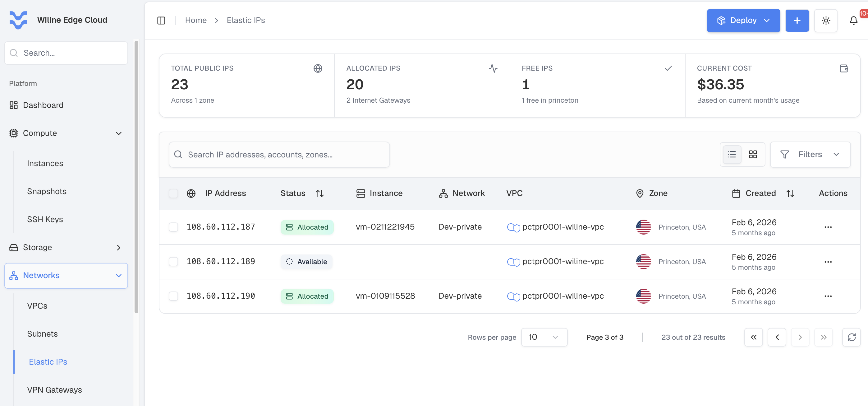Click instance vm-0211221945
Screen dimensions: 868x406
coord(385,227)
